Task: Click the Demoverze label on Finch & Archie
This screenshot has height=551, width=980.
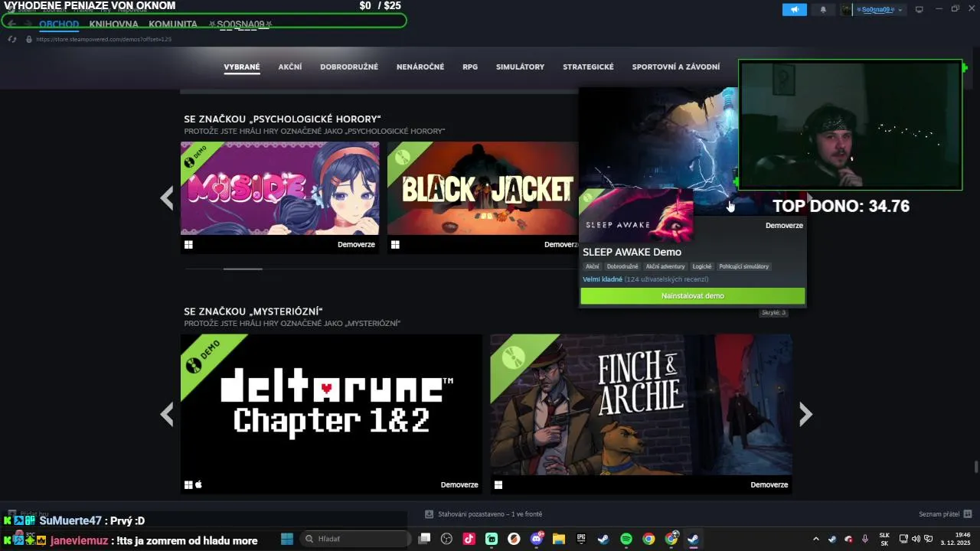Action: [769, 484]
